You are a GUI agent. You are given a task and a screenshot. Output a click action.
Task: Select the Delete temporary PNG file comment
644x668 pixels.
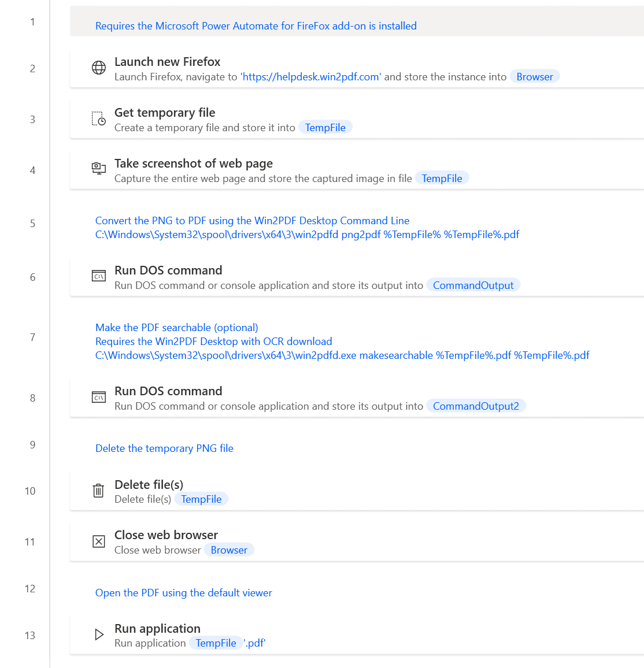[164, 448]
